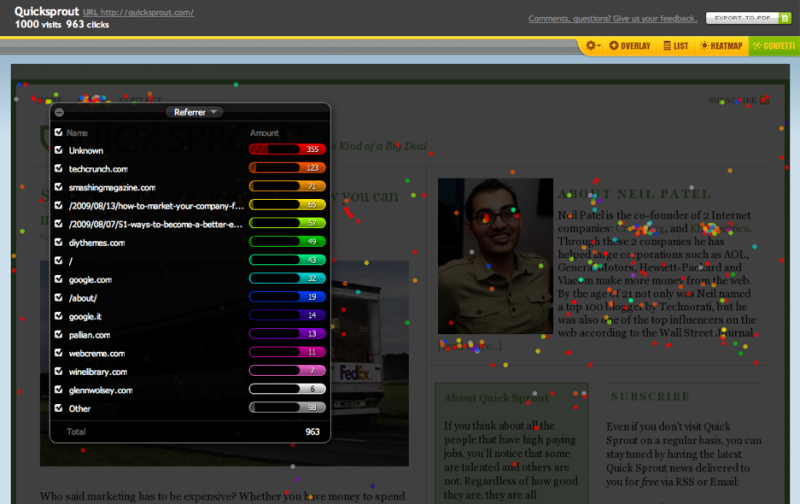Select the webcreme.com referrer name
This screenshot has height=504, width=800.
(97, 353)
